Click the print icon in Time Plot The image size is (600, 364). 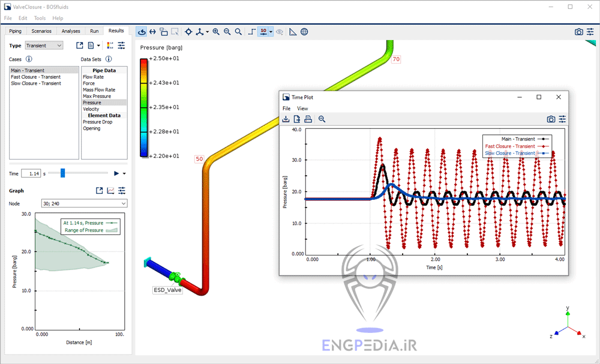[308, 119]
